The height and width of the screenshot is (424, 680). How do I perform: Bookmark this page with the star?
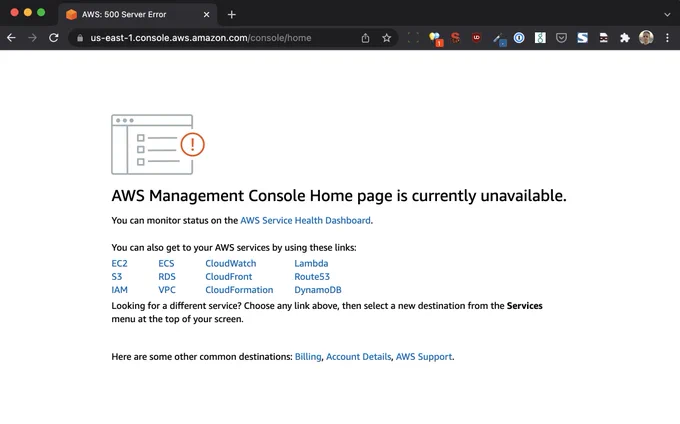(386, 38)
